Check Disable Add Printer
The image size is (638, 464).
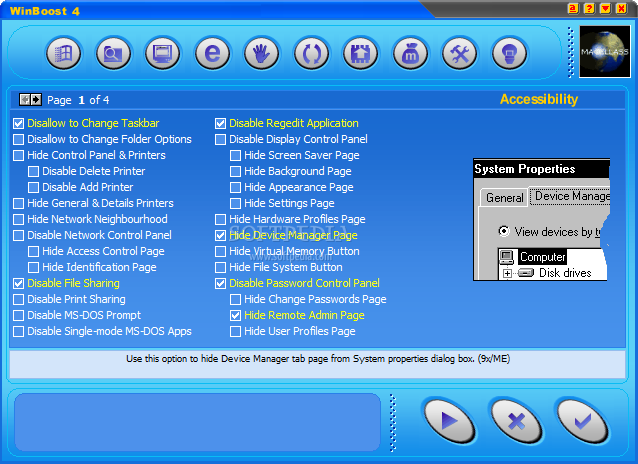tap(33, 187)
